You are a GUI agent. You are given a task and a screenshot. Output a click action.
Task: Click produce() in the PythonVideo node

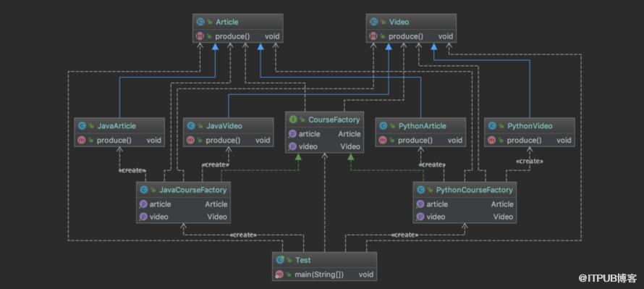[x=524, y=141]
